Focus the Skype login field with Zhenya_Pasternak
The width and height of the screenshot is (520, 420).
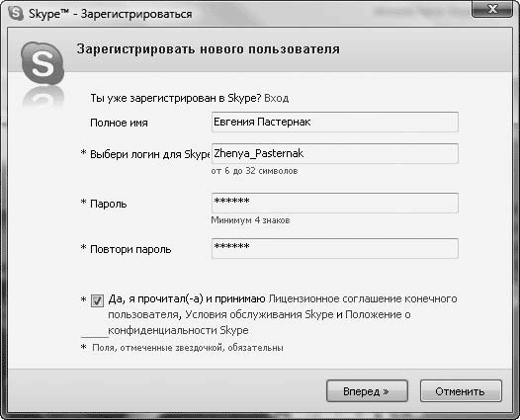tap(335, 153)
